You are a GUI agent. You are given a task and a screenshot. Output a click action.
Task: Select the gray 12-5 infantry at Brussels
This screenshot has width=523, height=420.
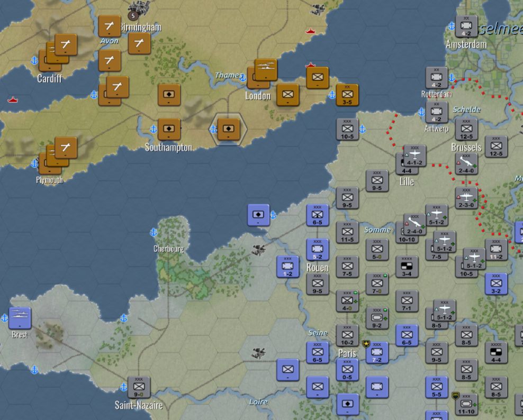pyautogui.click(x=466, y=130)
